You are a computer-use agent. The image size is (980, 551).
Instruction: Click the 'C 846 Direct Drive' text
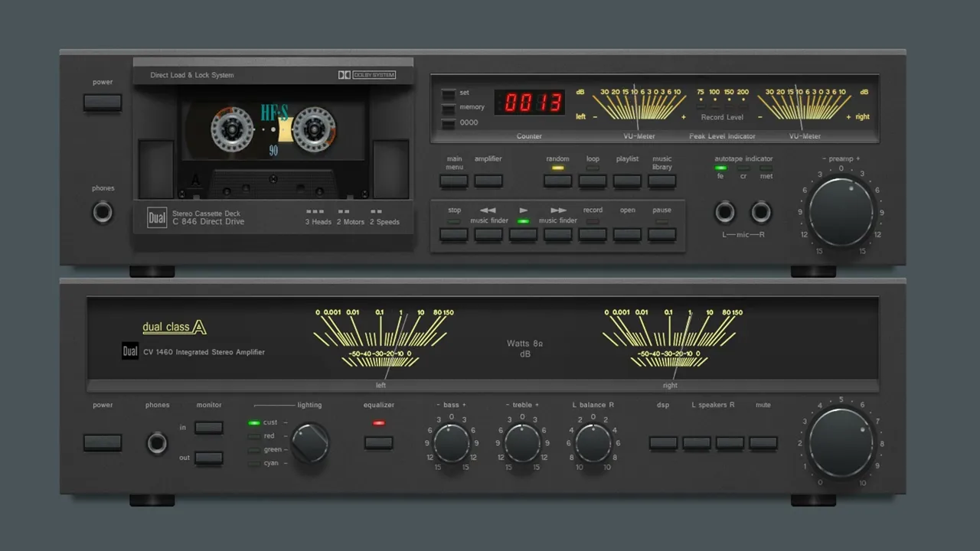(208, 222)
